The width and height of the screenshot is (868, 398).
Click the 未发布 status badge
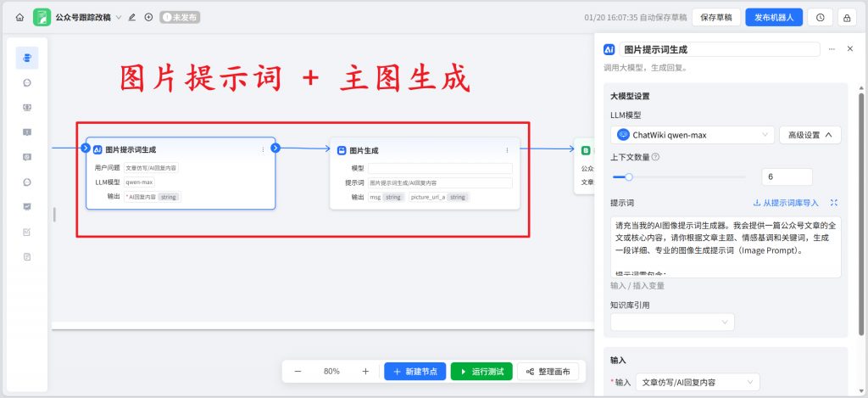[180, 17]
